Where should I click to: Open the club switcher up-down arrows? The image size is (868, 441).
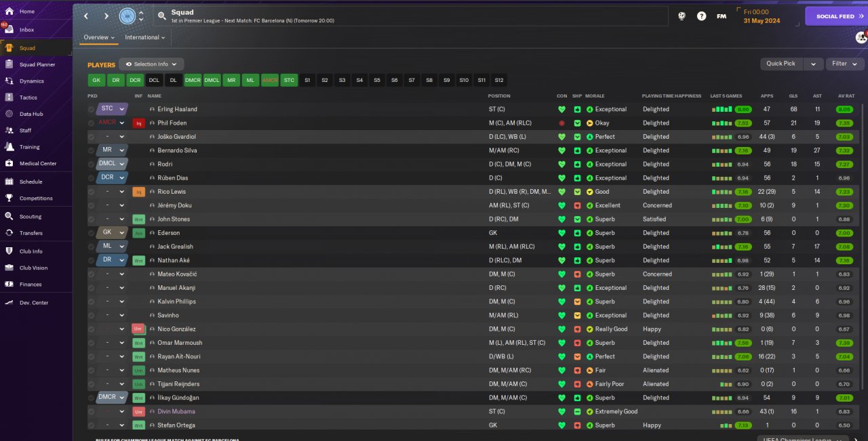tap(141, 16)
